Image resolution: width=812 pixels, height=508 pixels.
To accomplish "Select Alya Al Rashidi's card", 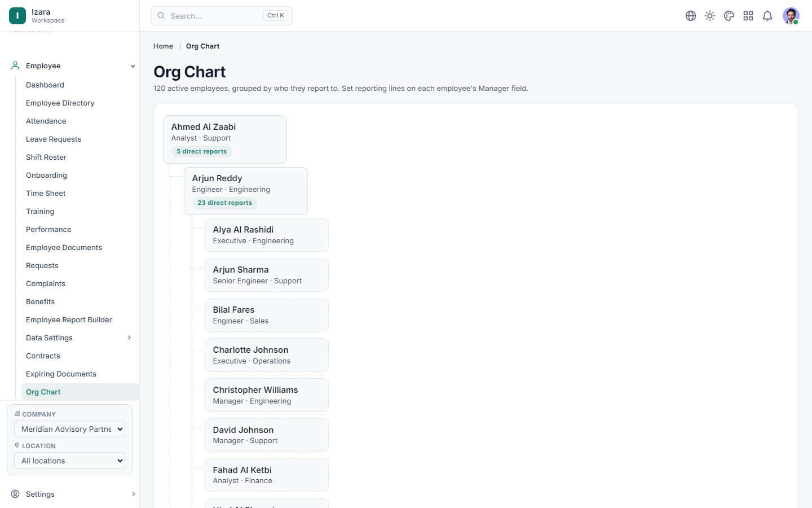I will tap(267, 235).
